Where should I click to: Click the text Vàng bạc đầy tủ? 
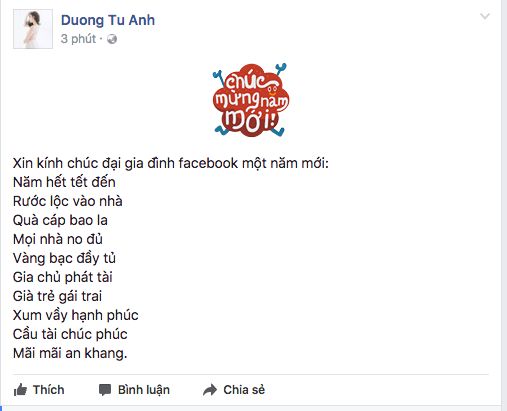64,258
